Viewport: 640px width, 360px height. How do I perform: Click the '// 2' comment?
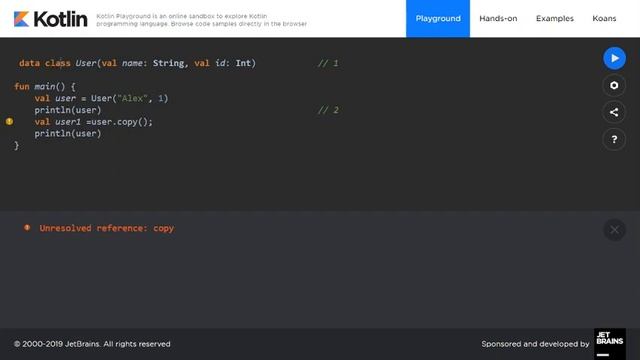tap(328, 110)
